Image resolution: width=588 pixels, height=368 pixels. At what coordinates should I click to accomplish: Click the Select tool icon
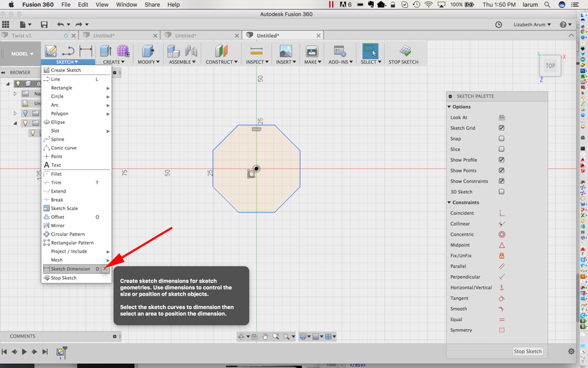(x=370, y=51)
